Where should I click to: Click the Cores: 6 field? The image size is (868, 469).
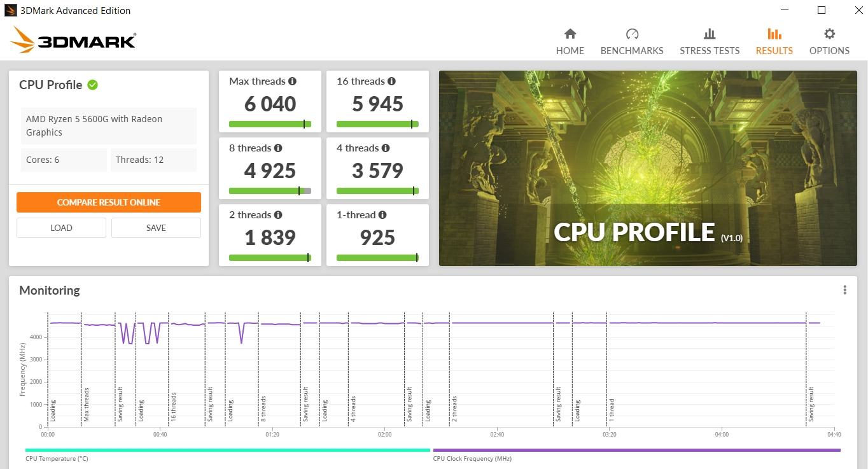point(64,160)
